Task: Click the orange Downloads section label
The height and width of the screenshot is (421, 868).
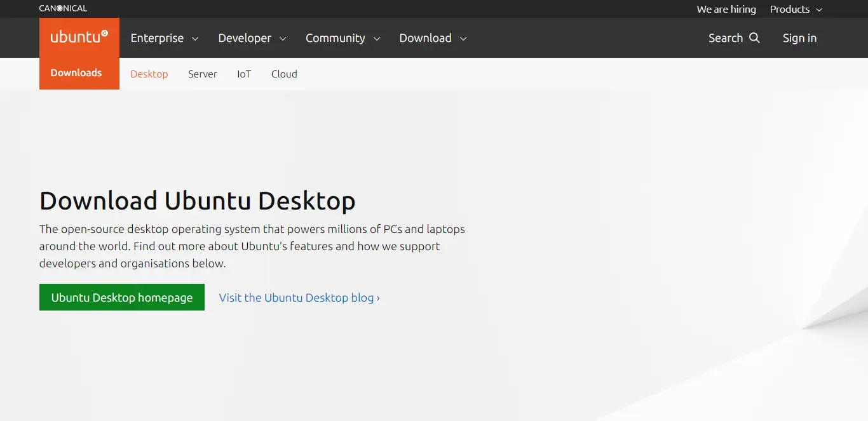Action: (x=76, y=73)
